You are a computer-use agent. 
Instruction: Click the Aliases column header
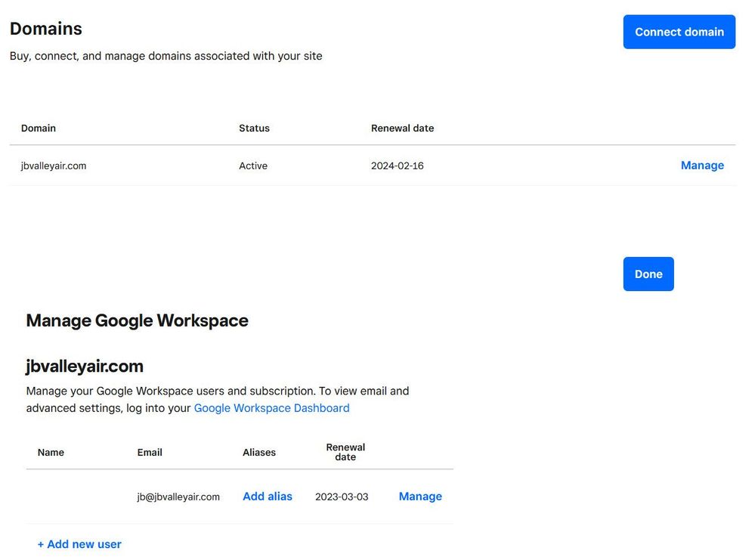coord(259,453)
